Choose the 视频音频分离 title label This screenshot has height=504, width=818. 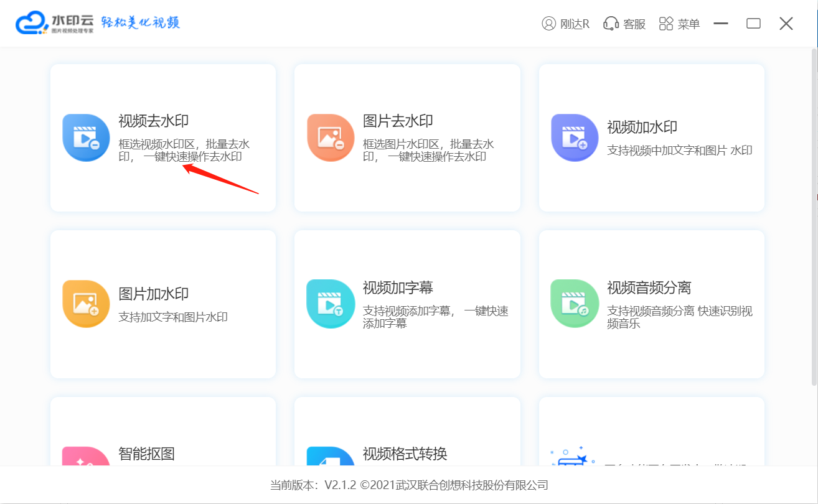tap(649, 288)
